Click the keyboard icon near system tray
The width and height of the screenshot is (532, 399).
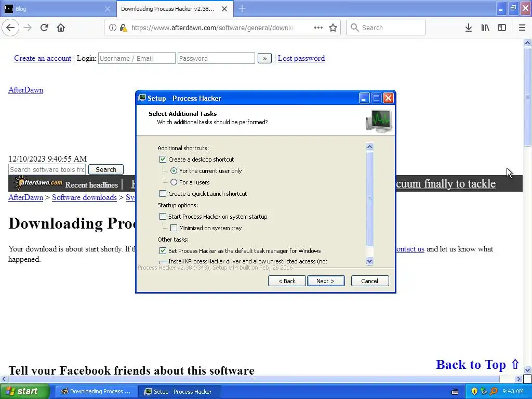[455, 392]
